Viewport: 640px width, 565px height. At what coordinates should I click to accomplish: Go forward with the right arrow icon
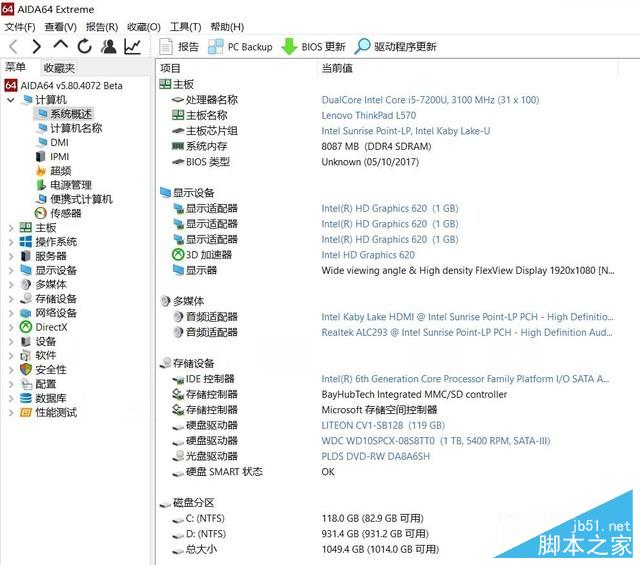pos(37,46)
